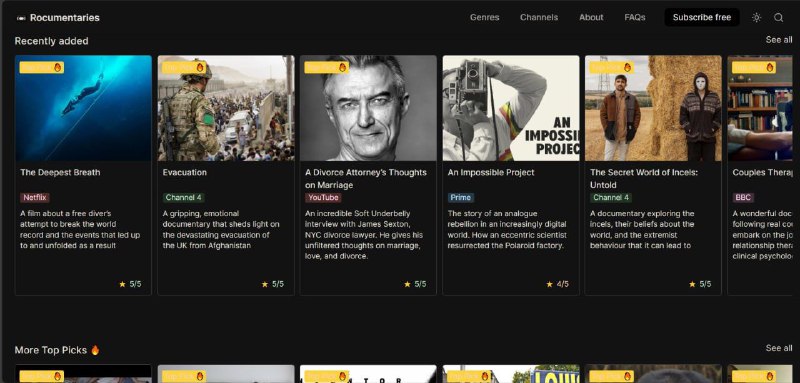Screen dimensions: 800x383
Task: Open An Impossible Project camera thumbnail
Action: [x=511, y=108]
